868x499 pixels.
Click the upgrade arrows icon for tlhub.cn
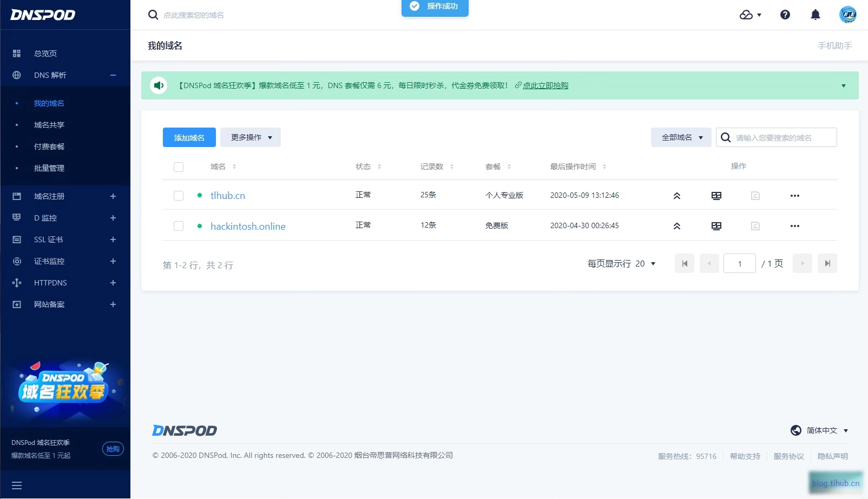click(x=677, y=196)
